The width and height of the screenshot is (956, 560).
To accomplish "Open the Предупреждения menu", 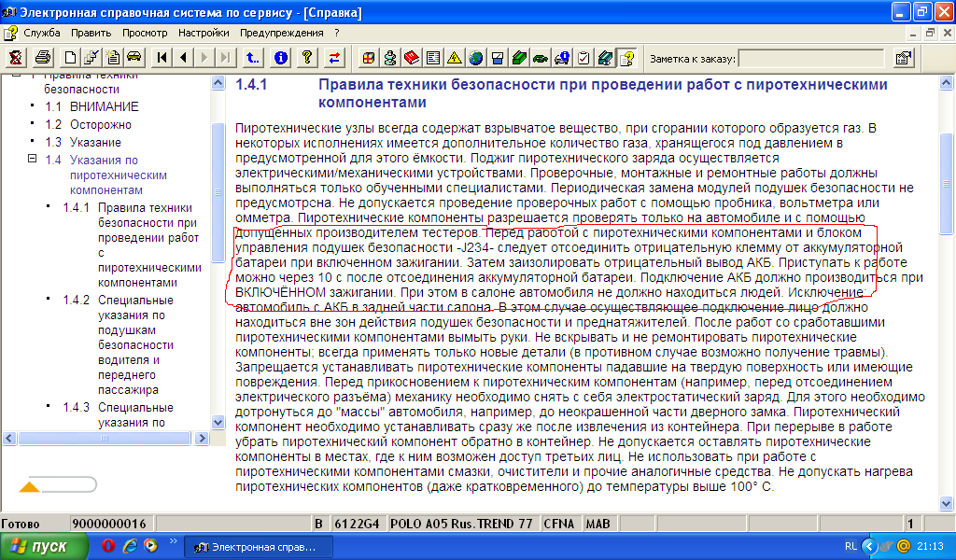I will [x=282, y=33].
